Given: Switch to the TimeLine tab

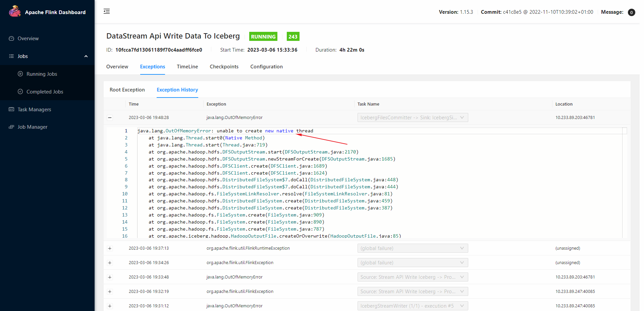Looking at the screenshot, I should 187,67.
